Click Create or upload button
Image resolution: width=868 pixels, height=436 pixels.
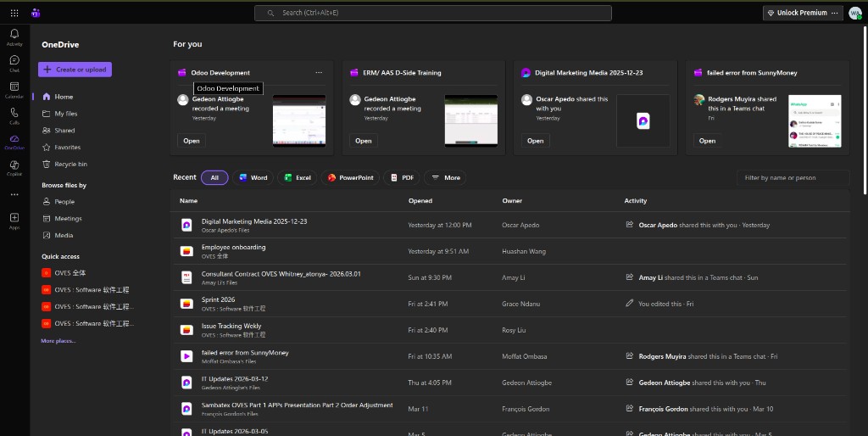[x=75, y=70]
